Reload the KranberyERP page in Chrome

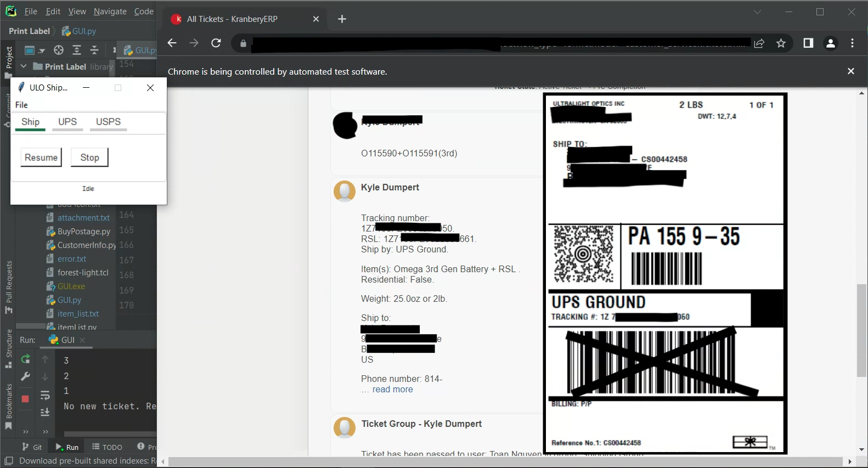[216, 43]
